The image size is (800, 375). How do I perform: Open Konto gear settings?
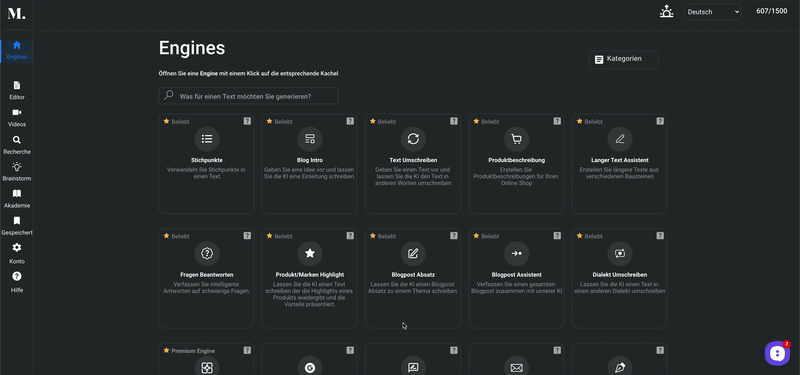(17, 254)
